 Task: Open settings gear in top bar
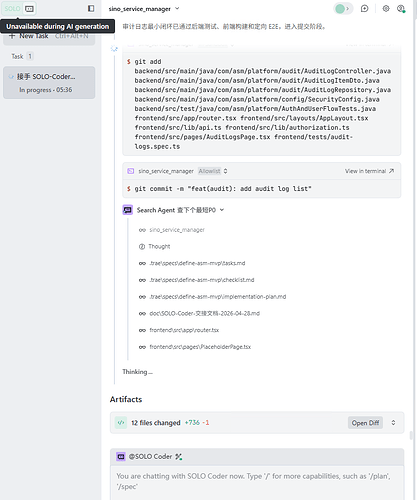point(386,9)
